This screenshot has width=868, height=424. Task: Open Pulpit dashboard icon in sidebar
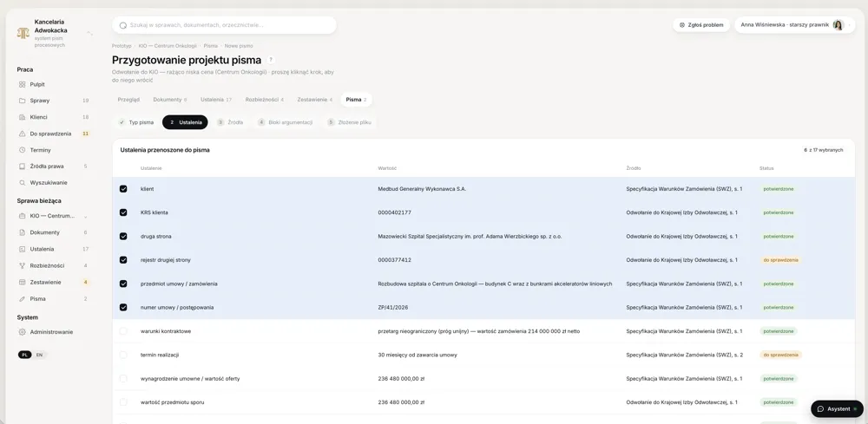point(23,85)
